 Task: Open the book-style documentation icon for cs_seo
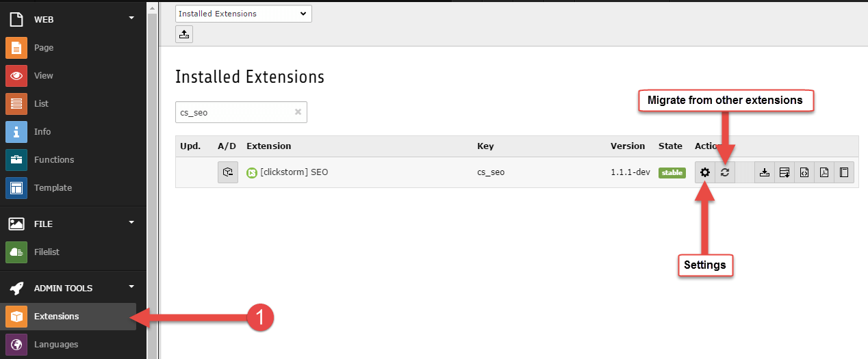(x=844, y=173)
